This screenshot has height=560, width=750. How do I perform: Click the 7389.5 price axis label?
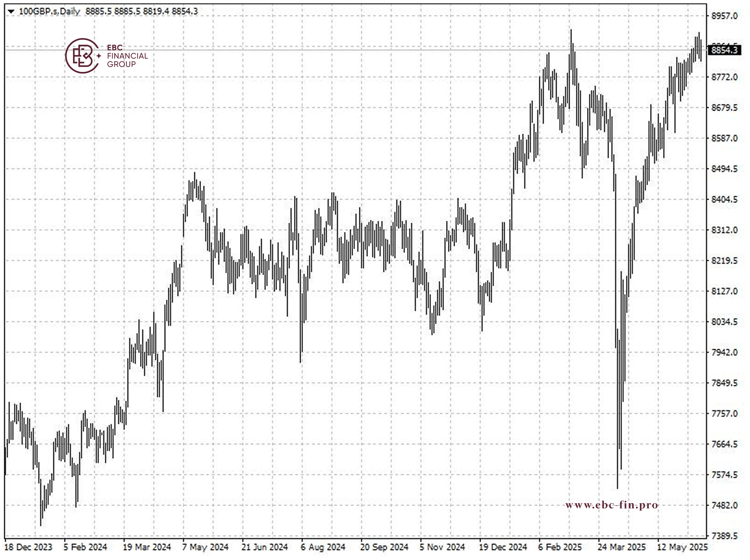click(x=725, y=536)
